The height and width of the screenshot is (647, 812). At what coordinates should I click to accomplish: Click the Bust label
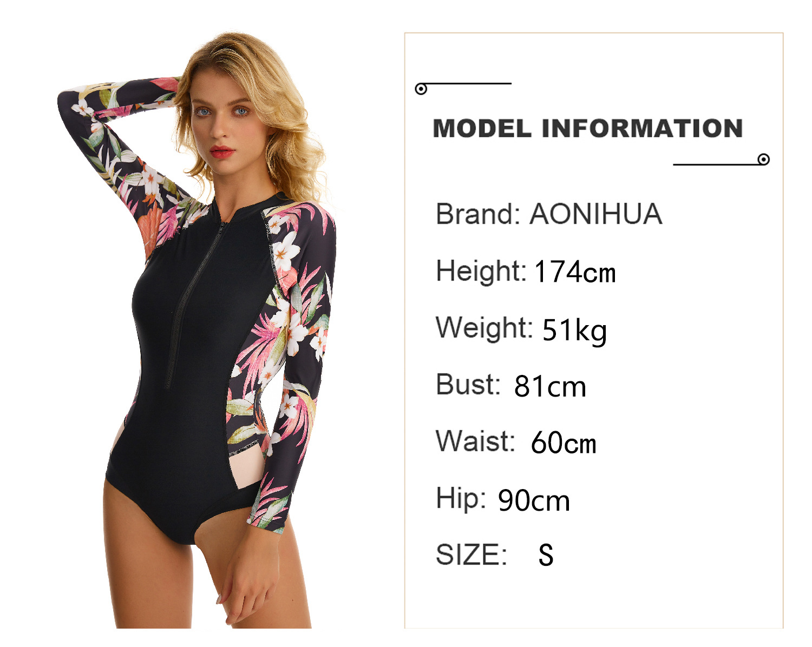pyautogui.click(x=468, y=385)
